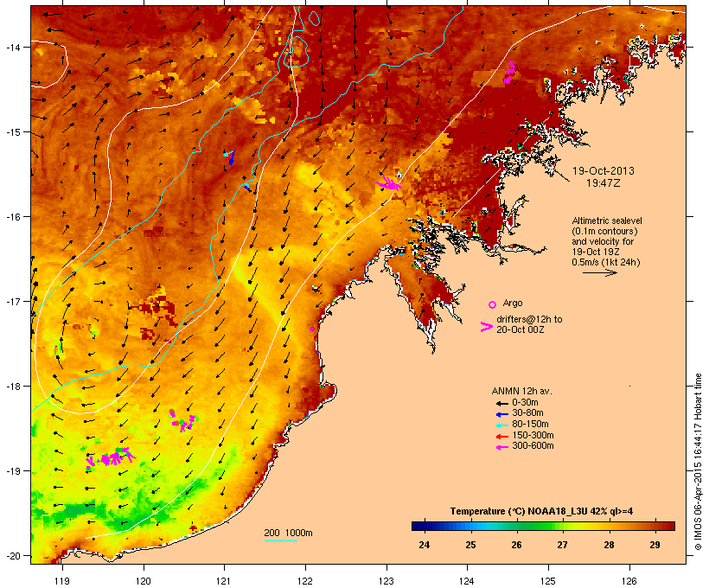
Task: Click the 'ANMN 12h av.' heading
Action: [521, 391]
